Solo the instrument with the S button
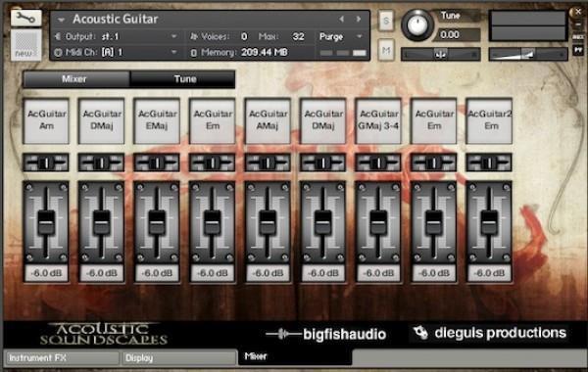The width and height of the screenshot is (588, 372). point(386,21)
